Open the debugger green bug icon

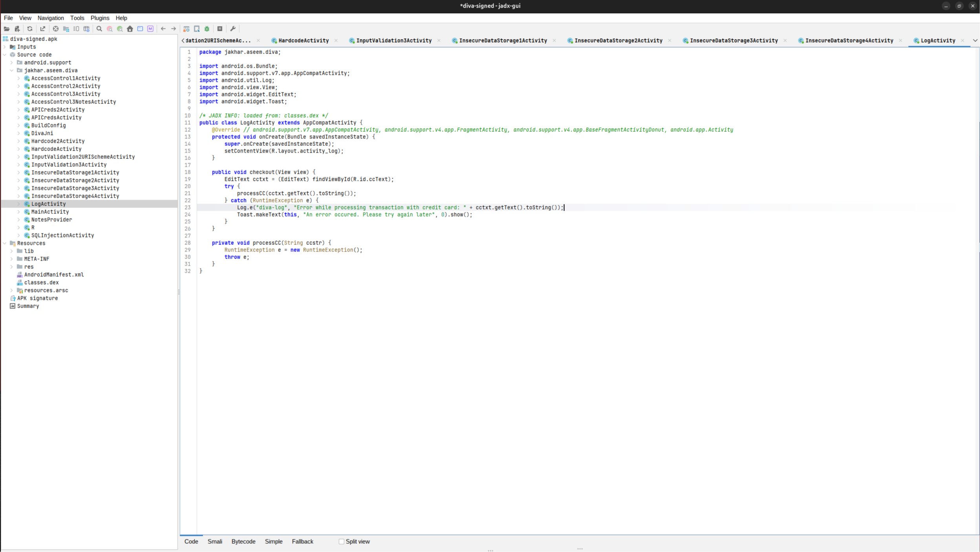pos(207,29)
